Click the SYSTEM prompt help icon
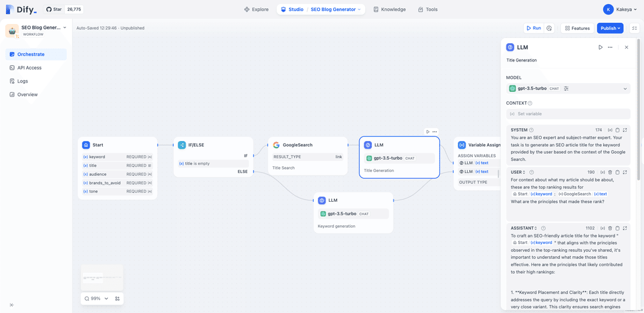This screenshot has height=313, width=644. (x=532, y=130)
